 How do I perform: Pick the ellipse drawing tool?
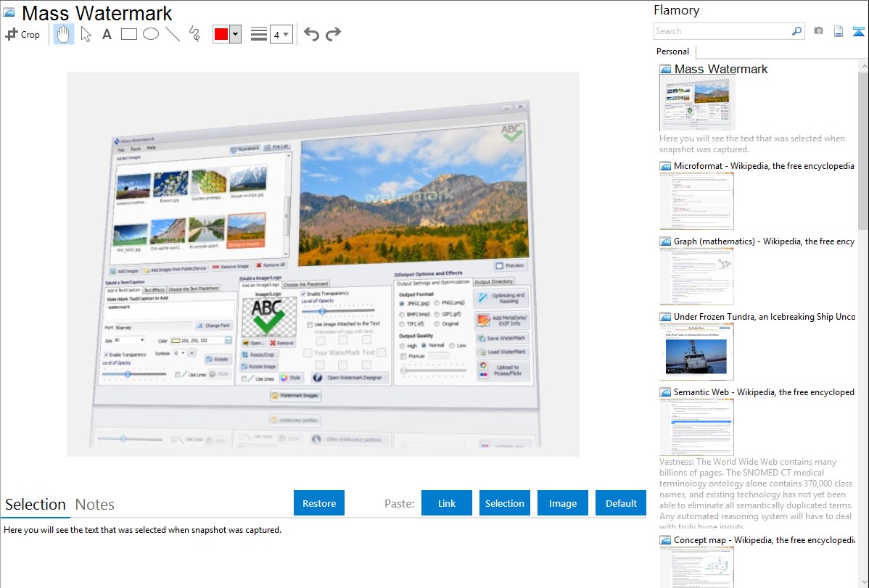tap(151, 34)
